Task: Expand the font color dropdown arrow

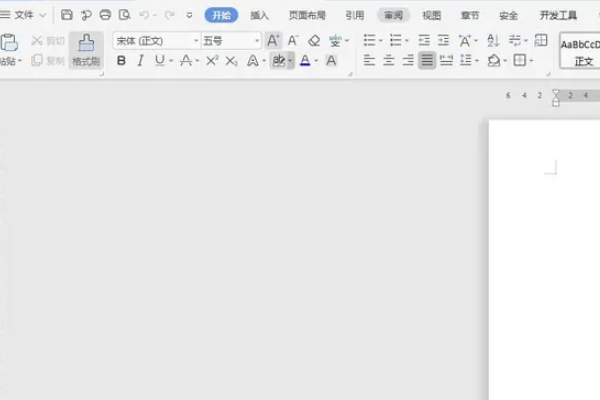Action: (x=316, y=61)
